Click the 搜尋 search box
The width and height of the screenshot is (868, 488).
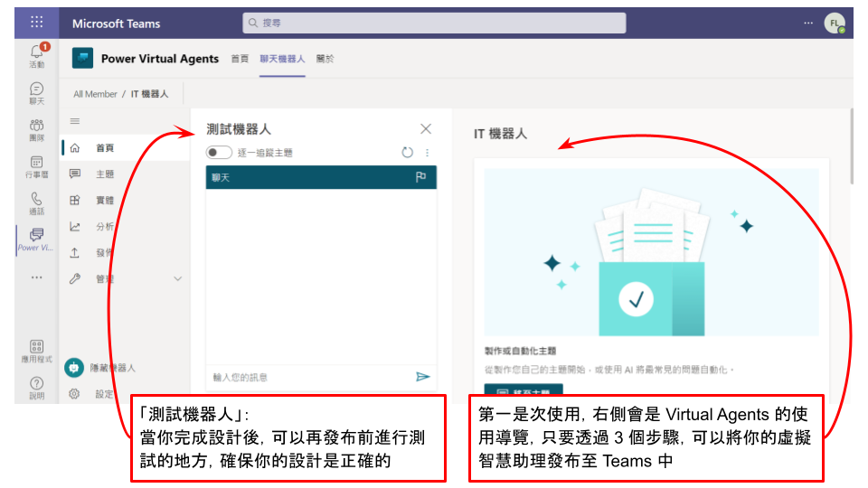(x=434, y=23)
